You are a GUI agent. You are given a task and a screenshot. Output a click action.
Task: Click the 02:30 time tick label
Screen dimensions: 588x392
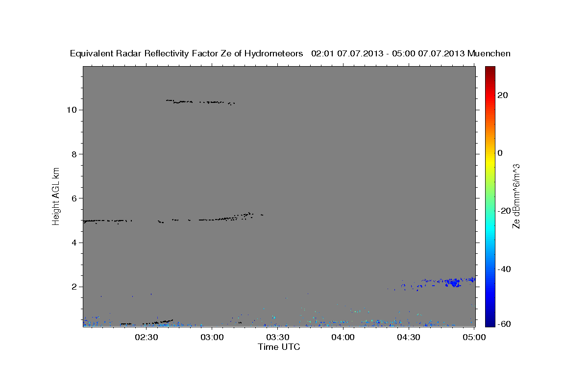146,337
